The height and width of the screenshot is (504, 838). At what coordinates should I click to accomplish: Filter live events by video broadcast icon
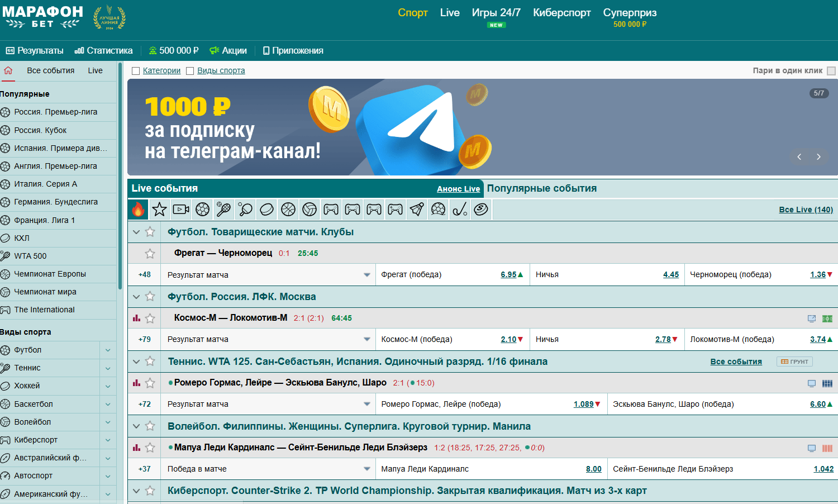181,209
